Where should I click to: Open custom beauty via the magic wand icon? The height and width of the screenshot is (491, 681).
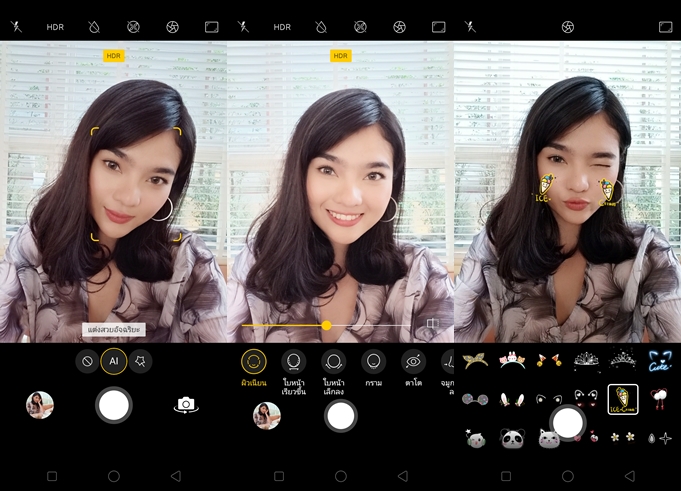click(140, 361)
